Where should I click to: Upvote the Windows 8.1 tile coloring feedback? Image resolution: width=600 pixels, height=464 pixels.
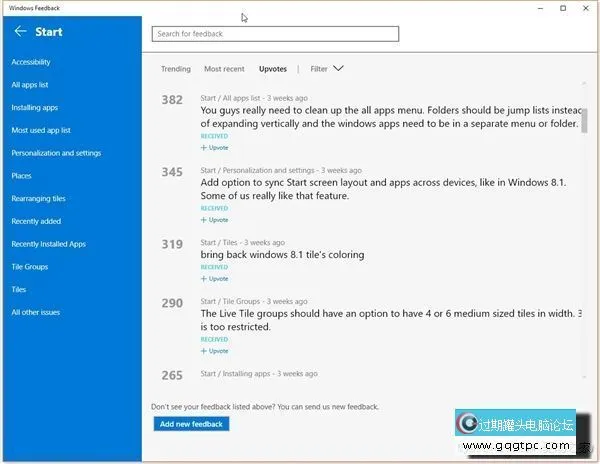pyautogui.click(x=215, y=279)
